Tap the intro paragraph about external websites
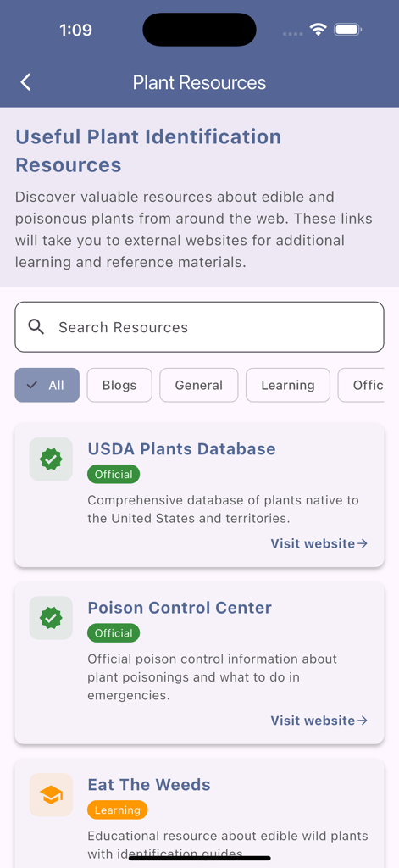Image resolution: width=399 pixels, height=868 pixels. [x=194, y=230]
